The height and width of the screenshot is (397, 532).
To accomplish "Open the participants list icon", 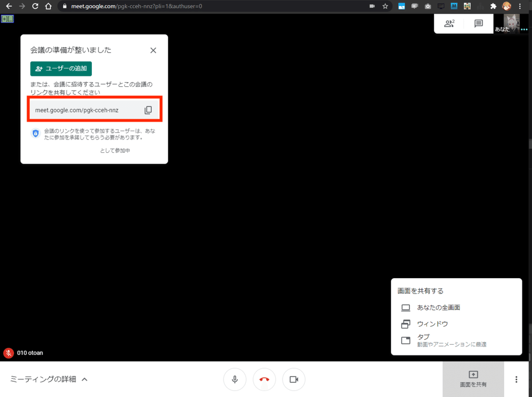I will pos(449,23).
